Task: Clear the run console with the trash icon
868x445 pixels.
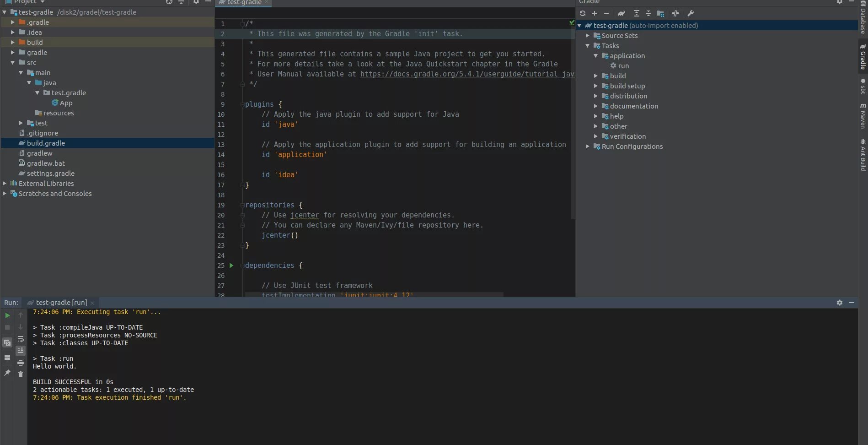Action: coord(21,374)
